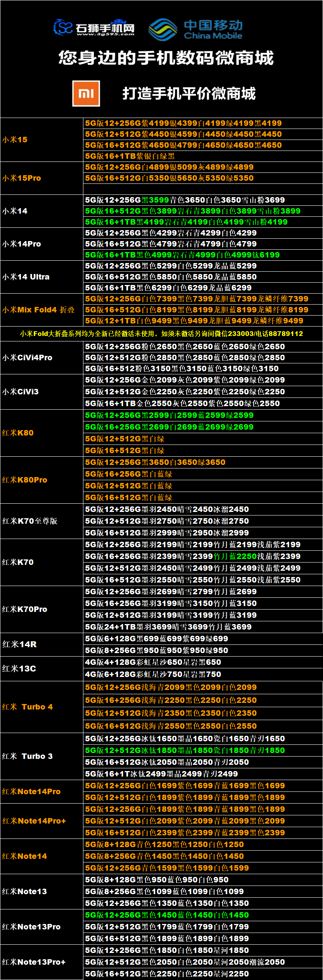Click the 小米Mix Fold4 折叠 cell
The image size is (323, 980).
42,310
